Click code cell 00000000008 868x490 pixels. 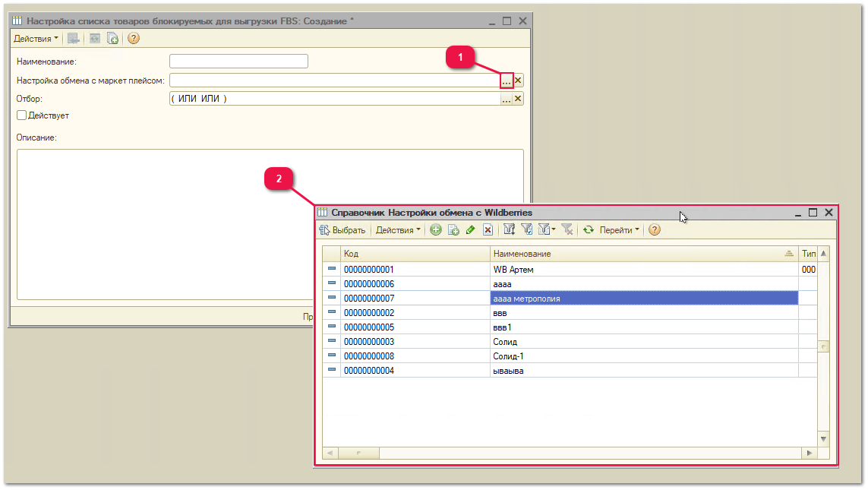415,356
